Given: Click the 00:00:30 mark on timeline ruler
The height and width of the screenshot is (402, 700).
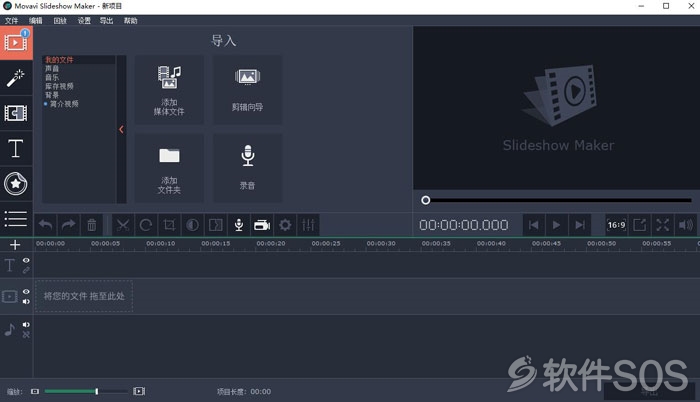Looking at the screenshot, I should coord(381,244).
